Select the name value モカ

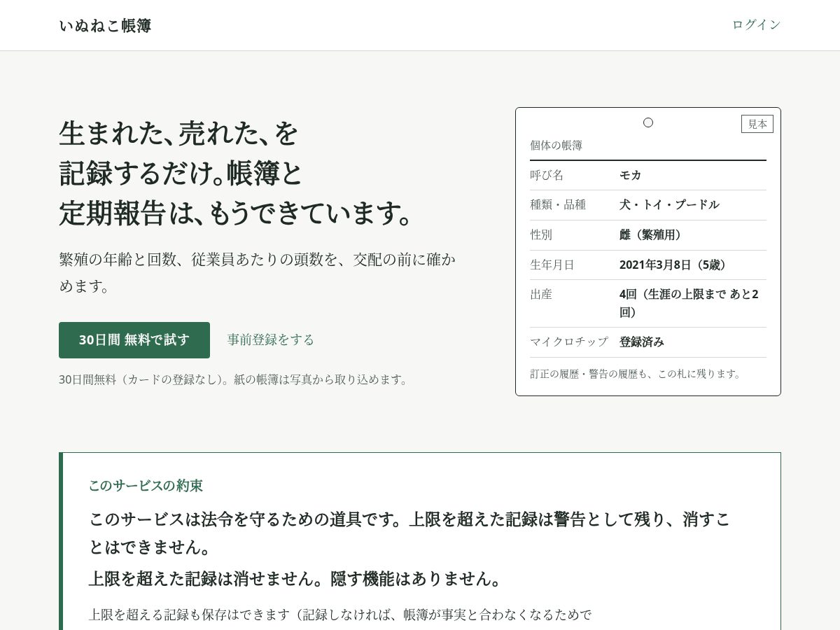(631, 175)
